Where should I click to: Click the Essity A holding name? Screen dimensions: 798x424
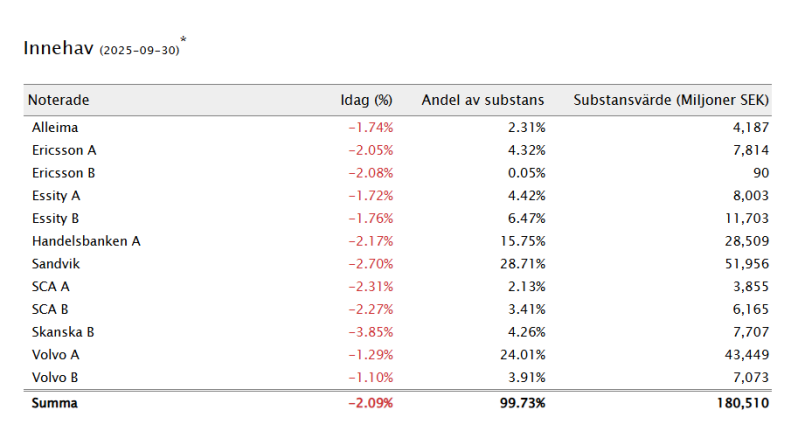57,196
